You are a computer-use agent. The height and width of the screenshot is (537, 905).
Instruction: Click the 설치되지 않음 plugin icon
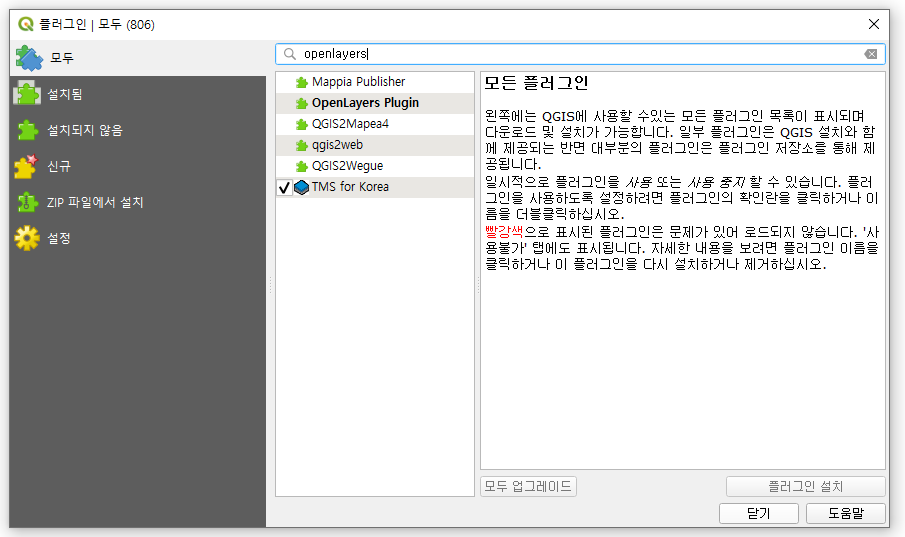coord(27,130)
